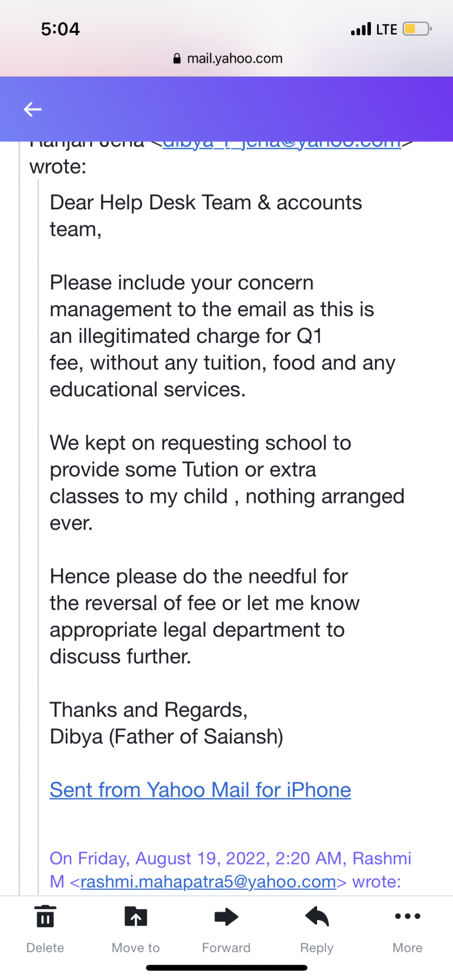Tap the 5:04 clock in status bar
The height and width of the screenshot is (980, 453).
pyautogui.click(x=61, y=29)
